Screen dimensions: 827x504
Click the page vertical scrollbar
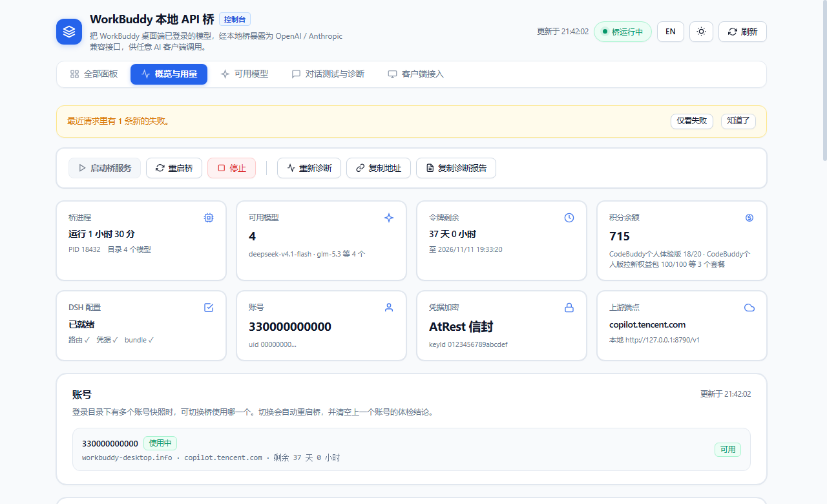[x=824, y=81]
